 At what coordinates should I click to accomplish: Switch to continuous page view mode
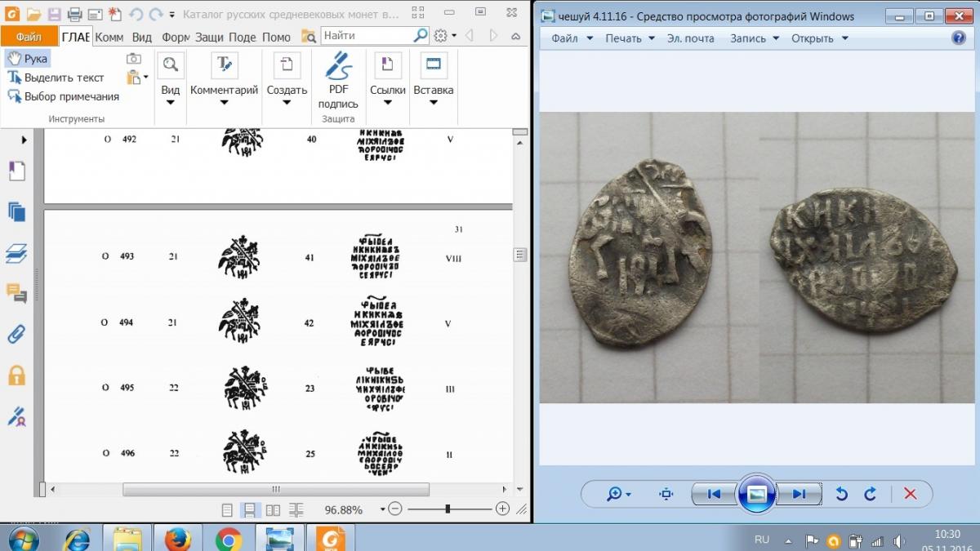point(250,509)
